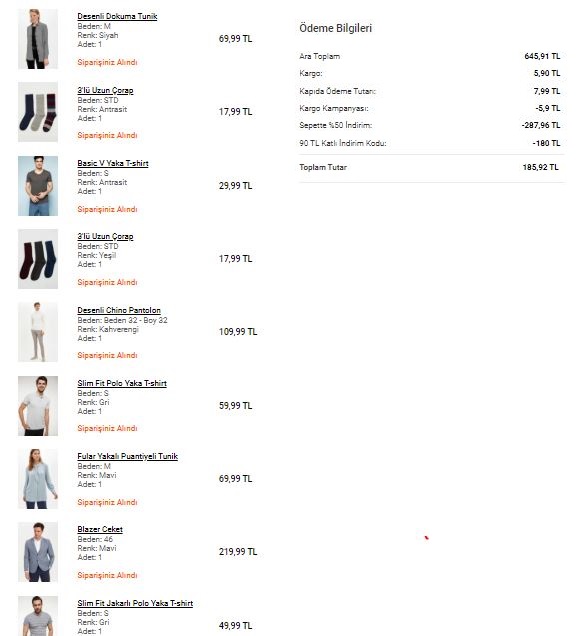
Task: Open the Desenli Chino Pantolon link
Action: tap(119, 310)
